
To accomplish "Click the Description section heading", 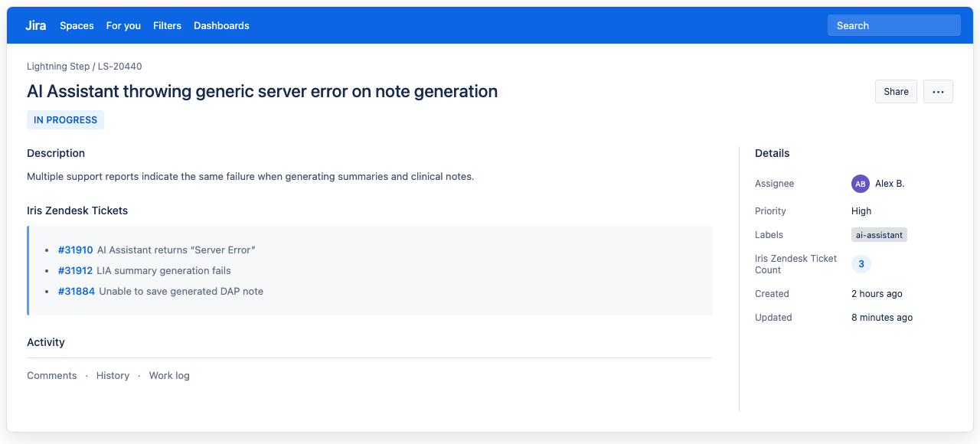I will click(x=56, y=153).
